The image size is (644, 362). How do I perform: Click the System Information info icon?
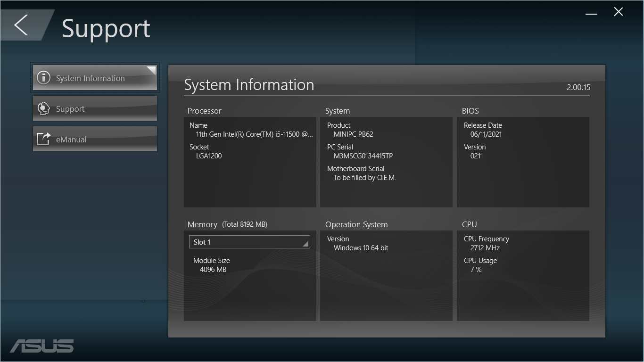[43, 78]
